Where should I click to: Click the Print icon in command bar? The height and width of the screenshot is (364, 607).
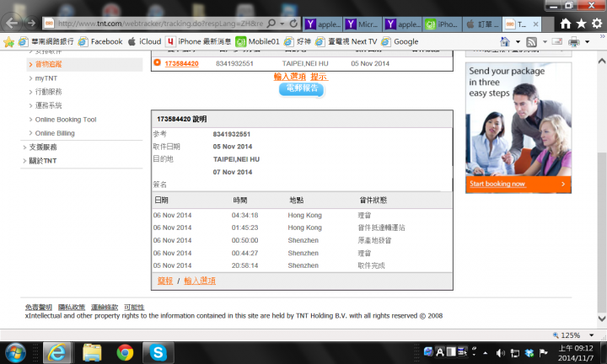[574, 42]
